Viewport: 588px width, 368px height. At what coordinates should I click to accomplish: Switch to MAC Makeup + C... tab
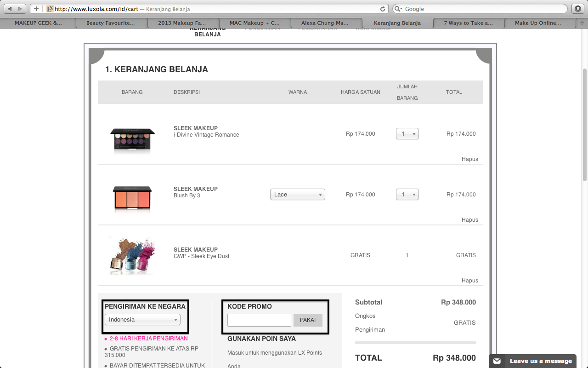click(254, 23)
